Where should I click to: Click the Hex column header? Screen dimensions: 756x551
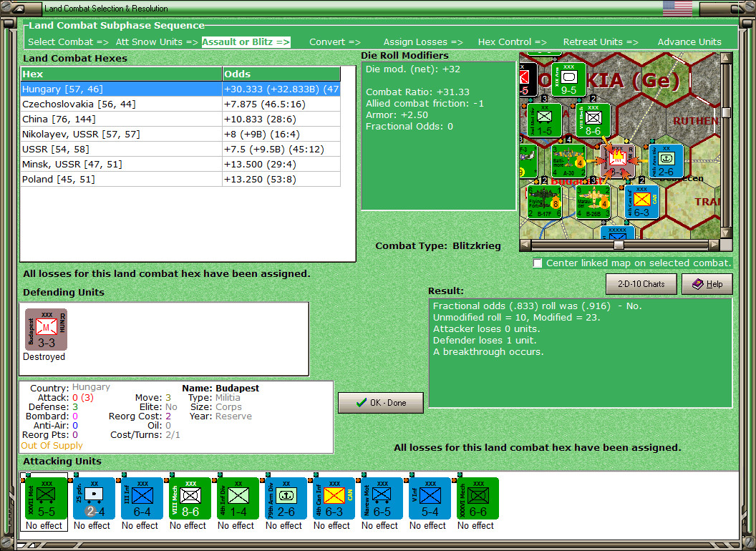click(x=121, y=74)
